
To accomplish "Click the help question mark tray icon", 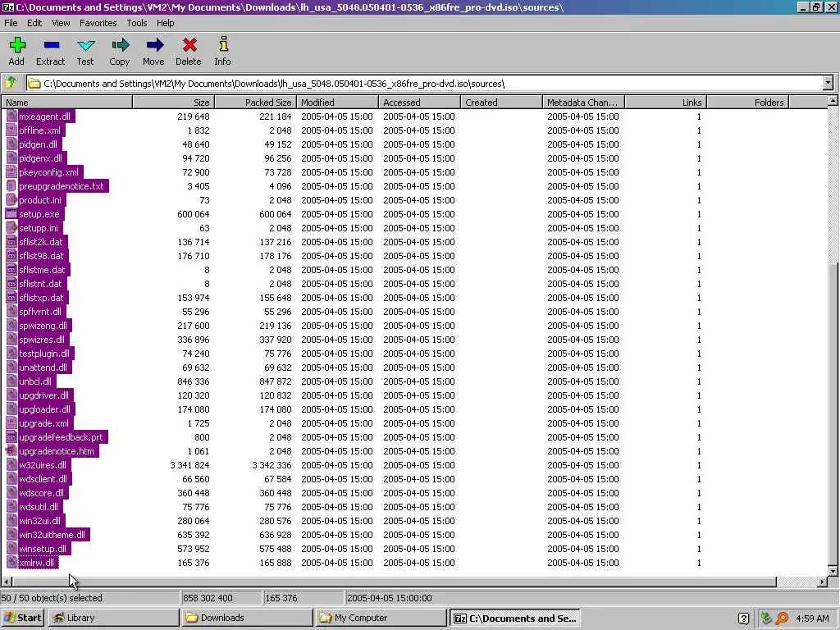I will click(743, 619).
